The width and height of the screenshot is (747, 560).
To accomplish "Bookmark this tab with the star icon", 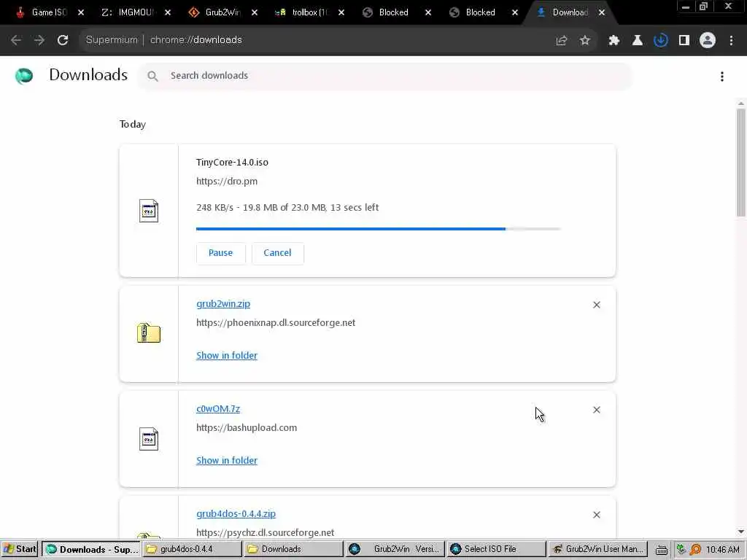I will 585,41.
